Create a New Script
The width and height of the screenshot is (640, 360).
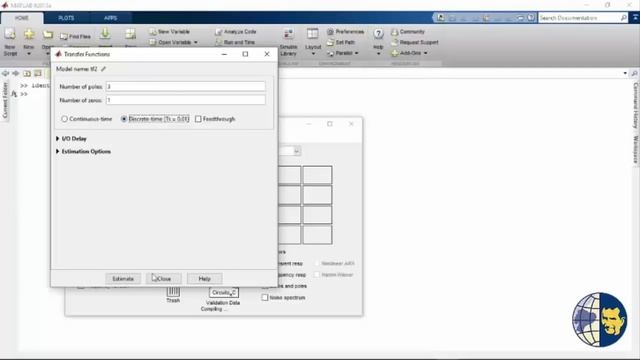click(x=10, y=42)
